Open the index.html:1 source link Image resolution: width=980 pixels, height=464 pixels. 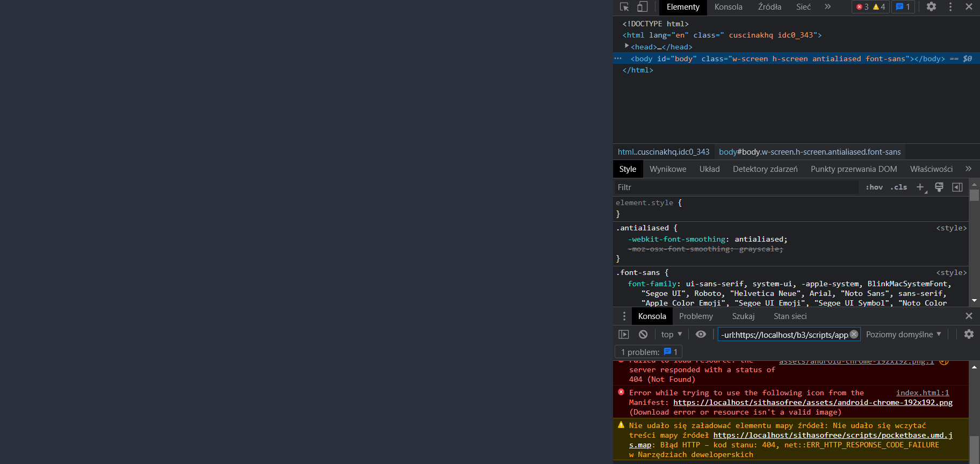pos(923,393)
